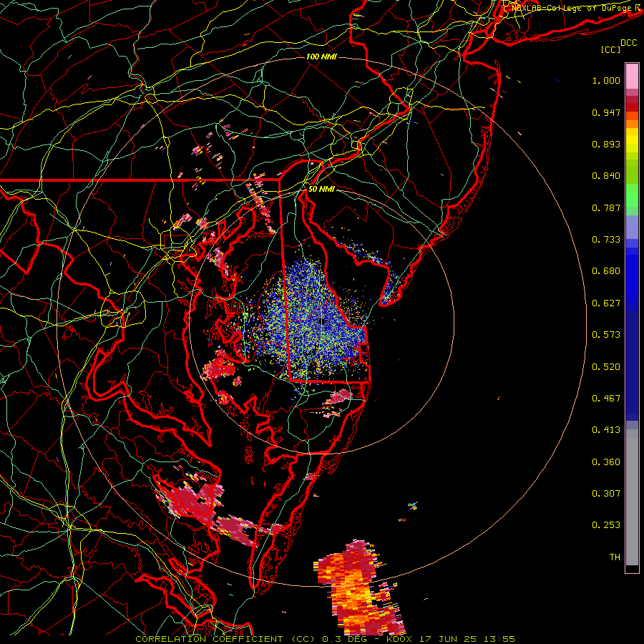Select the 0.680 legend value
Viewport: 644px width, 644px height.
(x=606, y=271)
